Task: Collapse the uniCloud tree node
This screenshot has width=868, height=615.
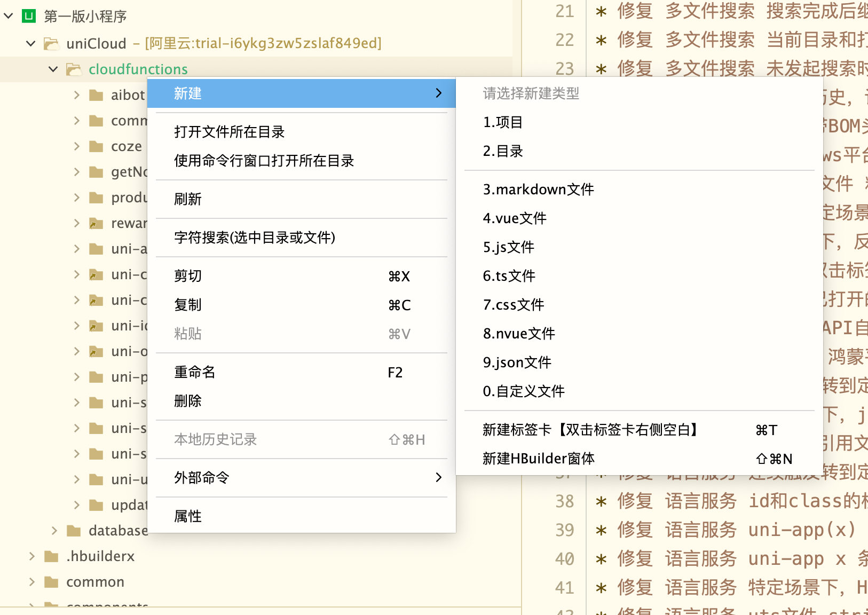Action: tap(31, 43)
